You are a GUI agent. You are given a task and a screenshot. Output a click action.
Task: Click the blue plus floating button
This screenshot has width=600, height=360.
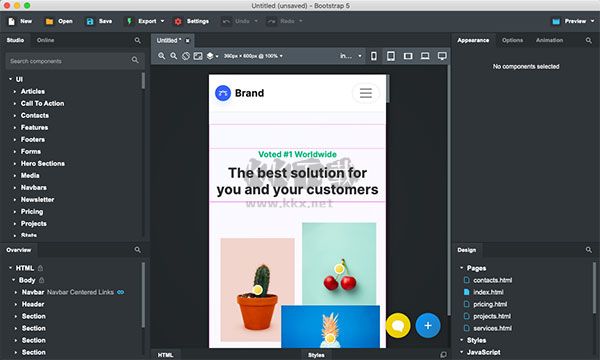pos(428,326)
